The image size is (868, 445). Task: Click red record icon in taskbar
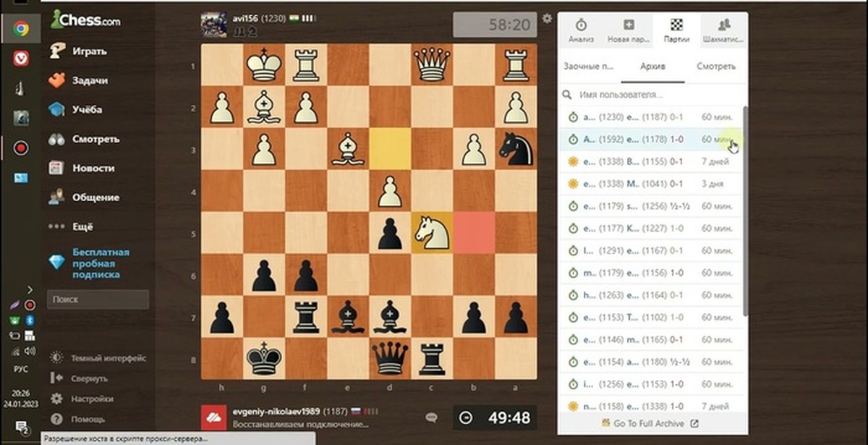tap(21, 148)
